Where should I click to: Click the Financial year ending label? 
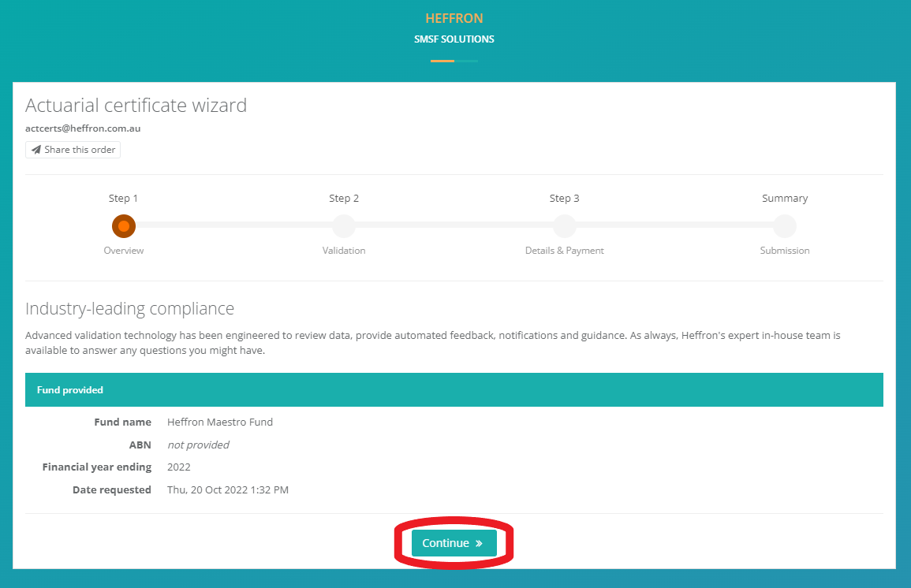click(x=97, y=467)
